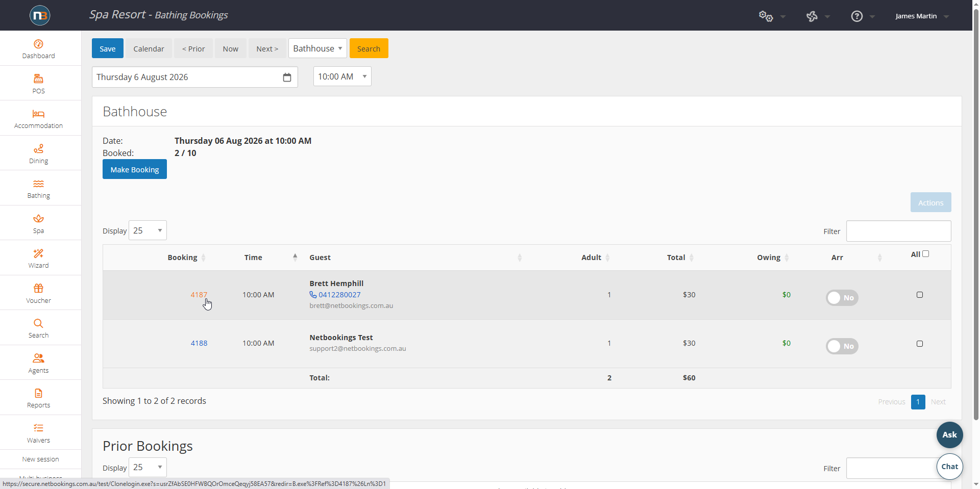
Task: Click the orange Search button
Action: point(369,48)
